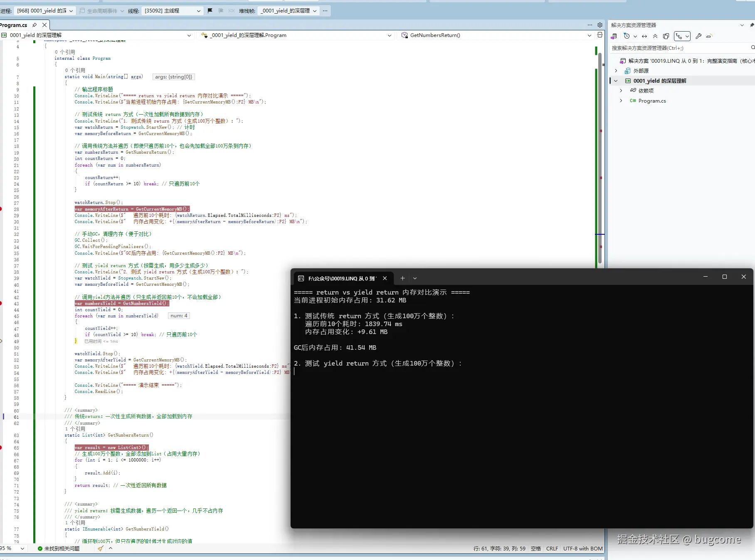Toggle the breakpoint on line 28
Image resolution: width=755 pixels, height=560 pixels.
[1, 209]
